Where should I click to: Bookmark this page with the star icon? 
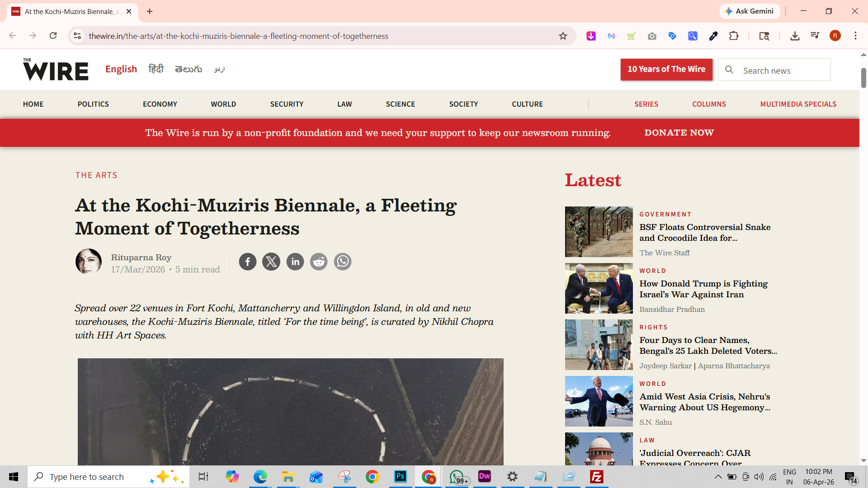pyautogui.click(x=563, y=36)
